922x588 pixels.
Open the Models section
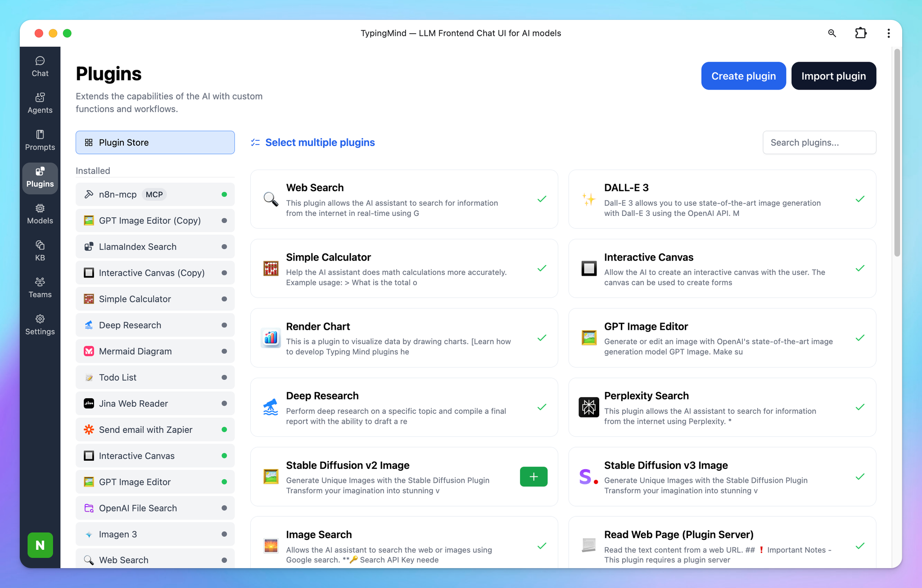tap(40, 213)
